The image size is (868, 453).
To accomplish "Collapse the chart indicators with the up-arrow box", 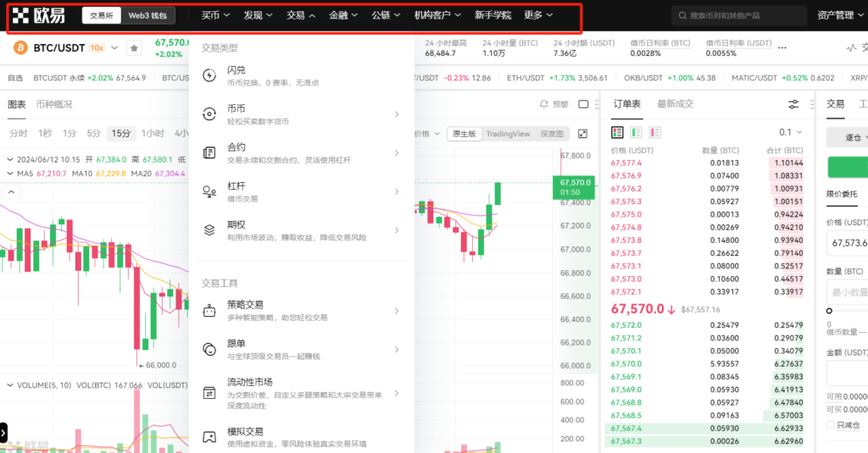I will (x=11, y=192).
